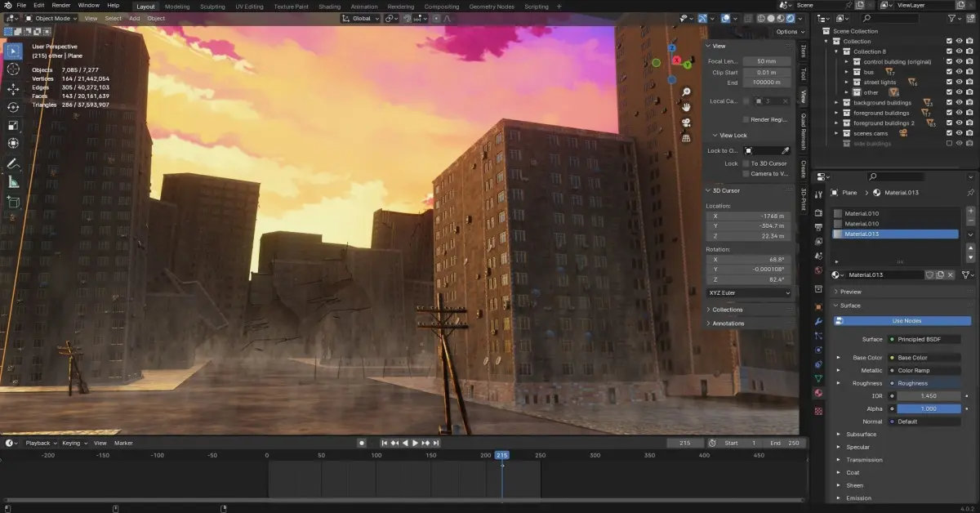This screenshot has height=513, width=980.
Task: Exclude the bus collection via checkbox
Action: point(949,72)
